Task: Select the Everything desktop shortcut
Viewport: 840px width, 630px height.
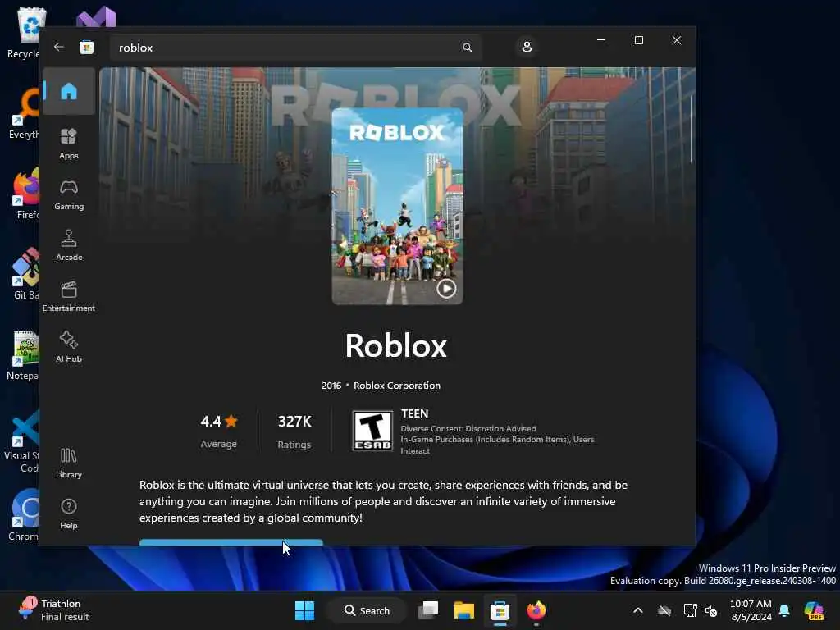Action: pos(25,113)
